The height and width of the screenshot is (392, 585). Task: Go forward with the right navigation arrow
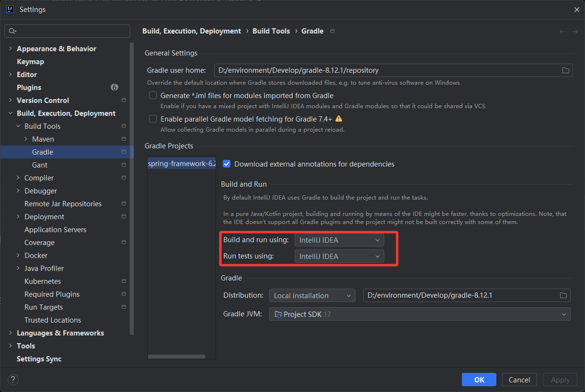click(x=575, y=31)
